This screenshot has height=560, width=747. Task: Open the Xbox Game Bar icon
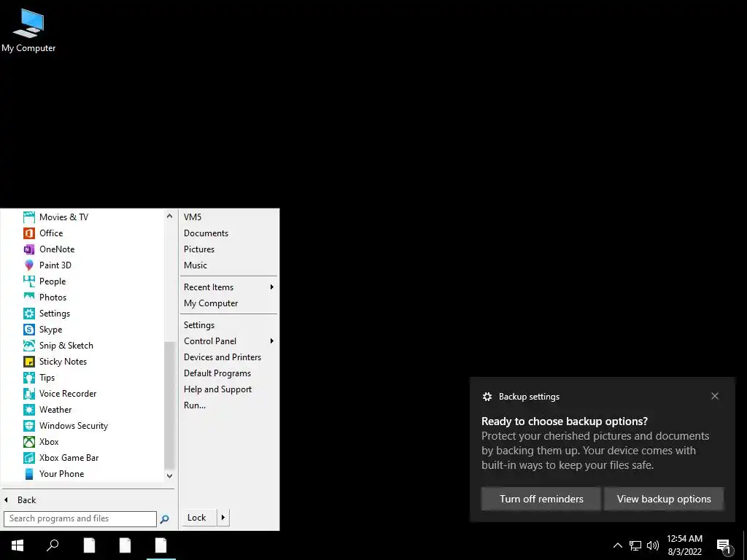[29, 458]
